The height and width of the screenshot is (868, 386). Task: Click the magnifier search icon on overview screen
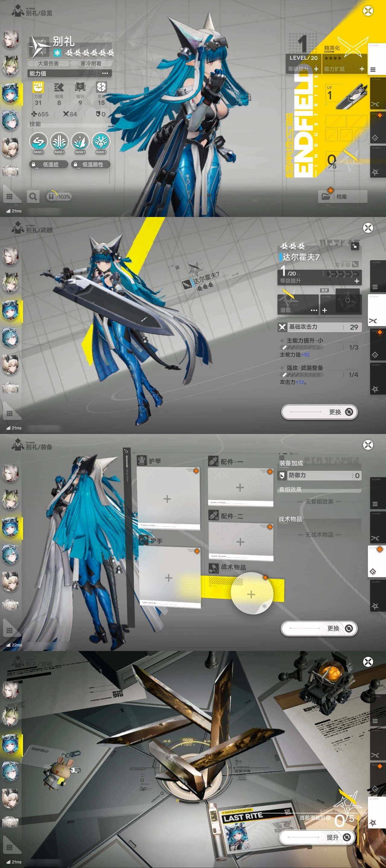(x=33, y=197)
